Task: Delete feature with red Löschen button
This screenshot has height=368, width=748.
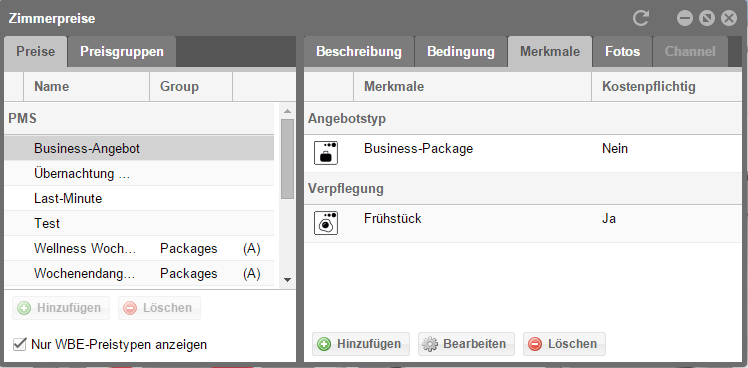Action: click(x=564, y=344)
